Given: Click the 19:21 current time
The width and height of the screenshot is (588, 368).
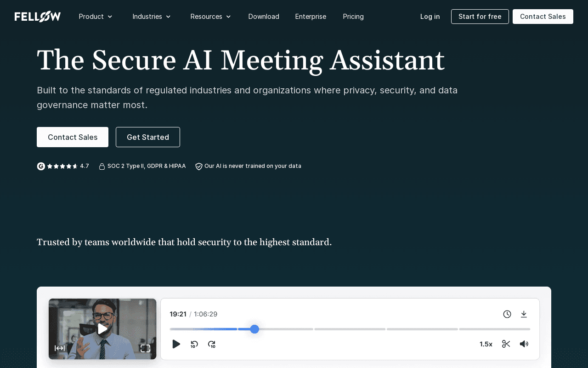Looking at the screenshot, I should click(x=178, y=314).
